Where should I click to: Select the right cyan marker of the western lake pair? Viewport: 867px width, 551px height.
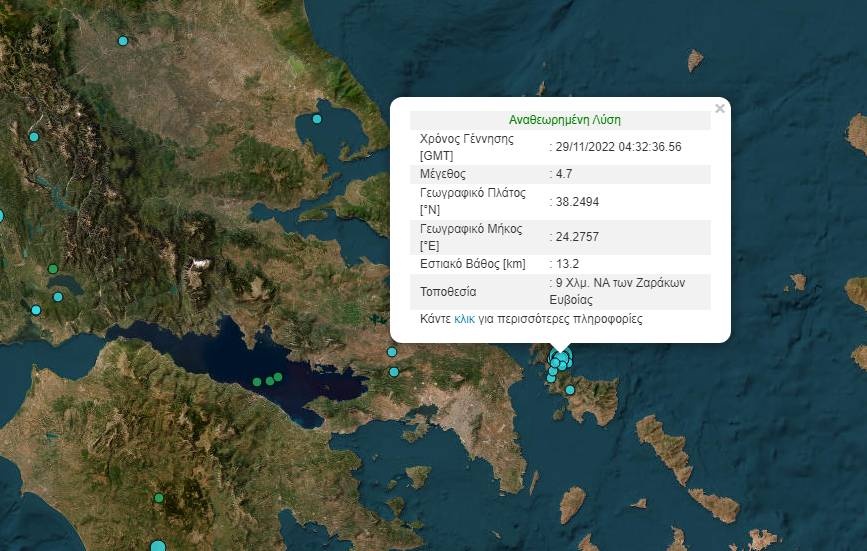[57, 297]
